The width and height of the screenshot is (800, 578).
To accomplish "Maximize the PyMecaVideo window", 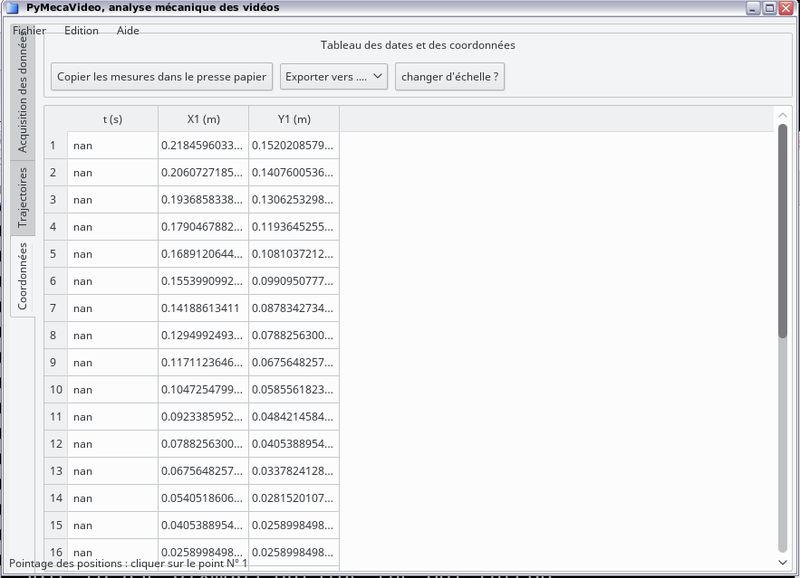I will 769,8.
